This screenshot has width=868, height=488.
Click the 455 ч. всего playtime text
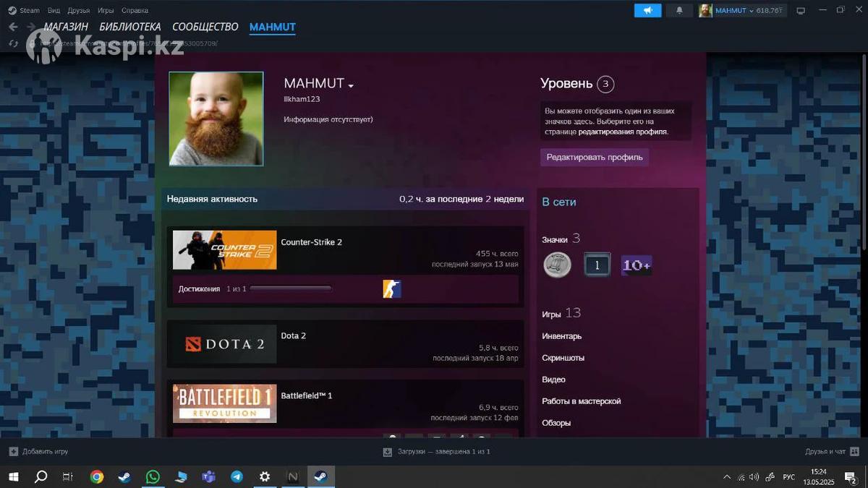pyautogui.click(x=497, y=254)
